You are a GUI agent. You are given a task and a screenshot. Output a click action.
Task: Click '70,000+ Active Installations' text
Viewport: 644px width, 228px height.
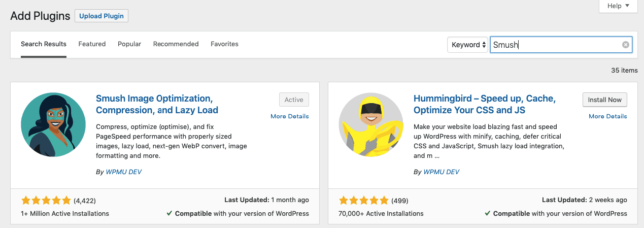(381, 213)
